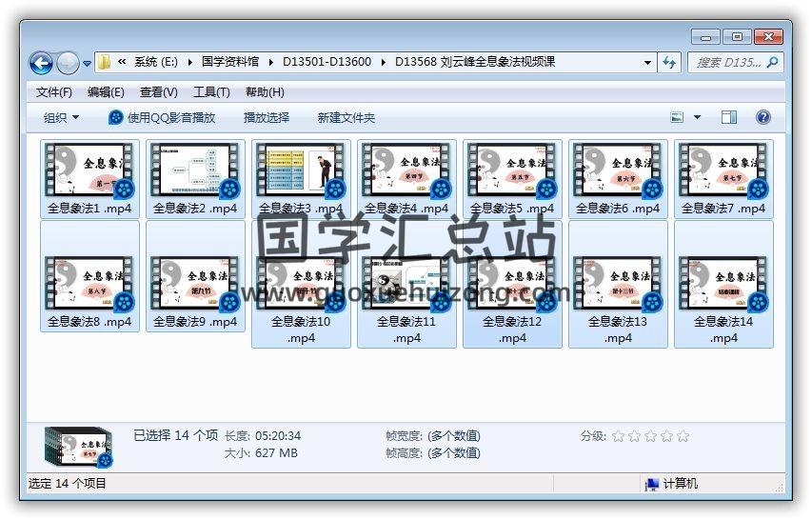This screenshot has height=520, width=812.
Task: Click the 计算机 status bar icon
Action: coord(651,484)
